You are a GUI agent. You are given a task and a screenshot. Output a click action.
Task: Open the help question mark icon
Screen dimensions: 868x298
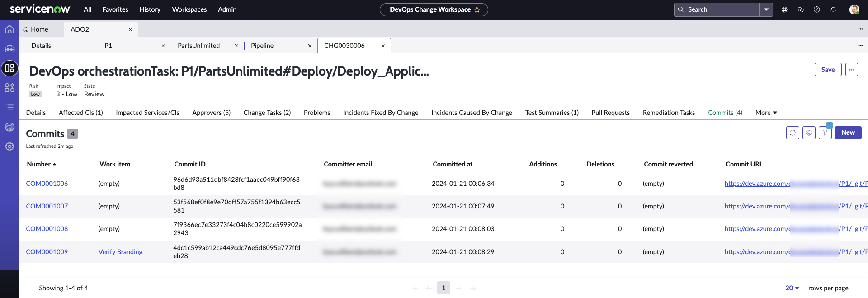[817, 9]
